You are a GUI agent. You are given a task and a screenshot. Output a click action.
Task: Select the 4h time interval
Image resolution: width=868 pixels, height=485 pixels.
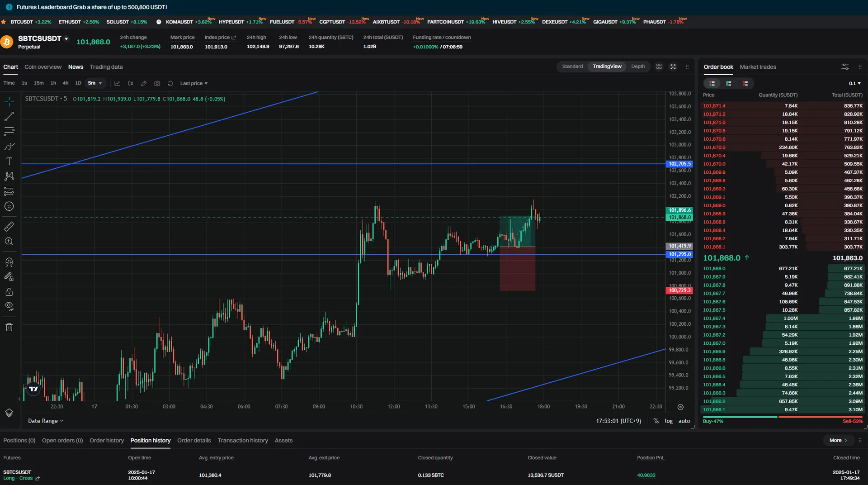click(x=66, y=83)
